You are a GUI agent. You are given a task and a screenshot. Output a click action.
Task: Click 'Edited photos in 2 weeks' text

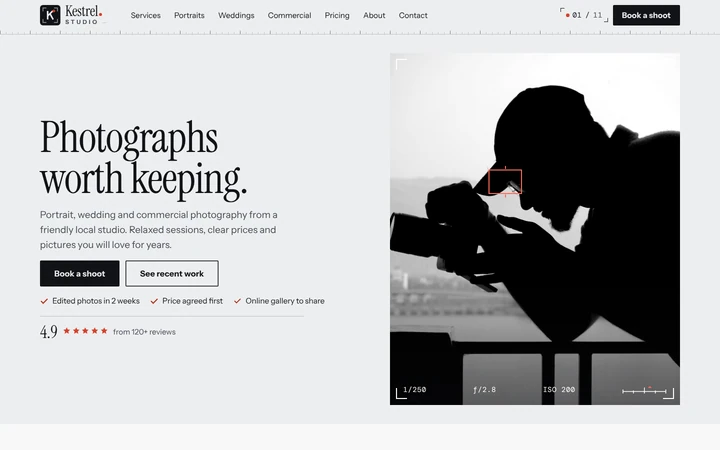[x=96, y=301]
